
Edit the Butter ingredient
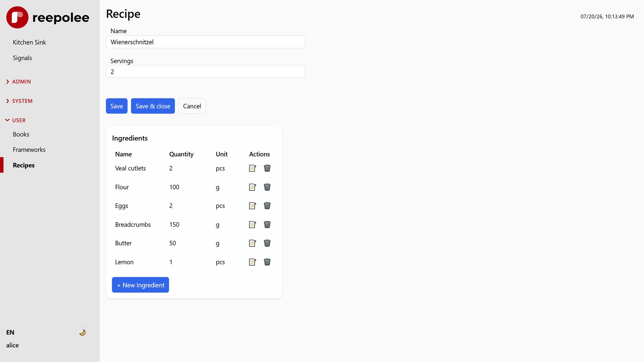(x=253, y=243)
